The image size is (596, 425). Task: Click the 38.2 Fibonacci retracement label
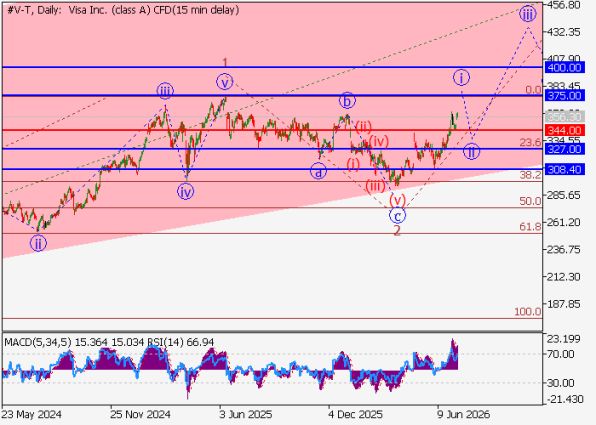click(530, 175)
